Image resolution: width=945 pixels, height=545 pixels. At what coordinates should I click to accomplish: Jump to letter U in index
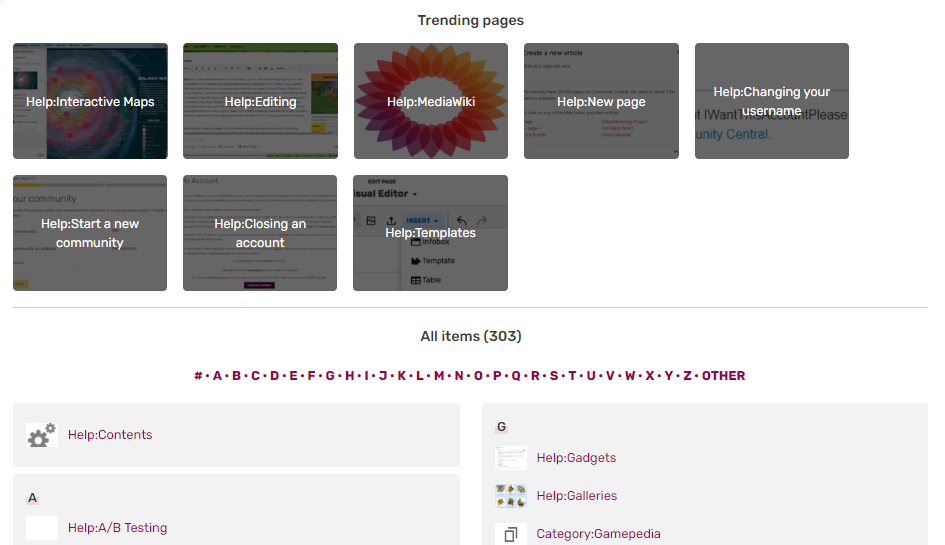click(x=591, y=376)
